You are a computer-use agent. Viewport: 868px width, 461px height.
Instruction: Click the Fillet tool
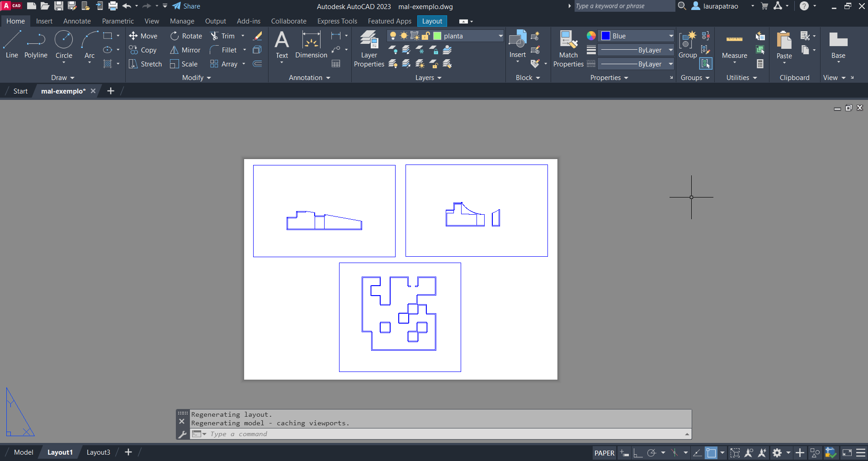click(x=223, y=50)
